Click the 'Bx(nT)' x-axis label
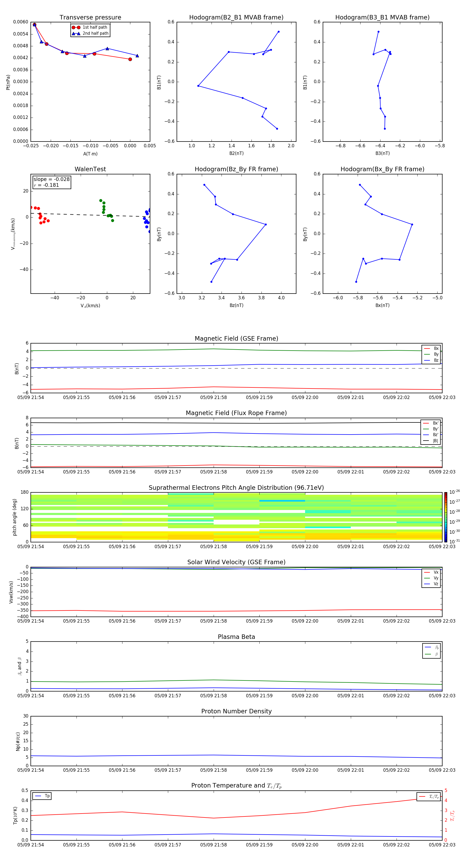Image resolution: width=473 pixels, height=868 pixels. pyautogui.click(x=382, y=305)
